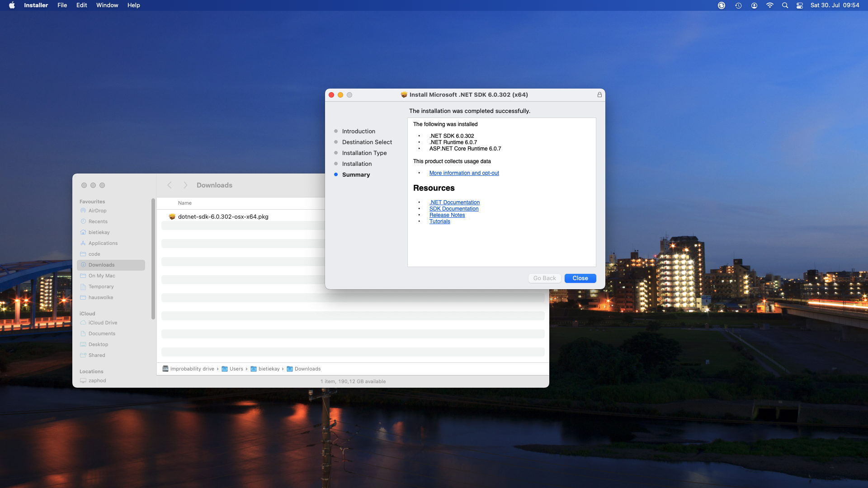Click the user account menu bar icon
Image resolution: width=868 pixels, height=488 pixels.
(754, 5)
